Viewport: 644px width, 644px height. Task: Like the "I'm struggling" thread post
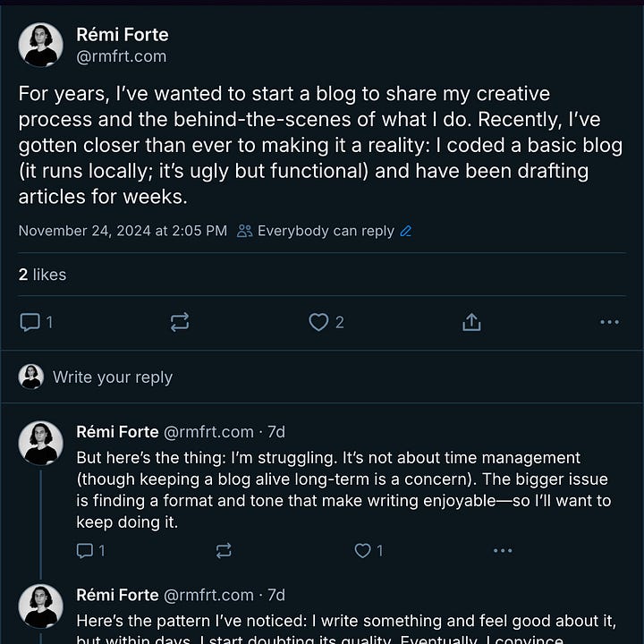[362, 551]
